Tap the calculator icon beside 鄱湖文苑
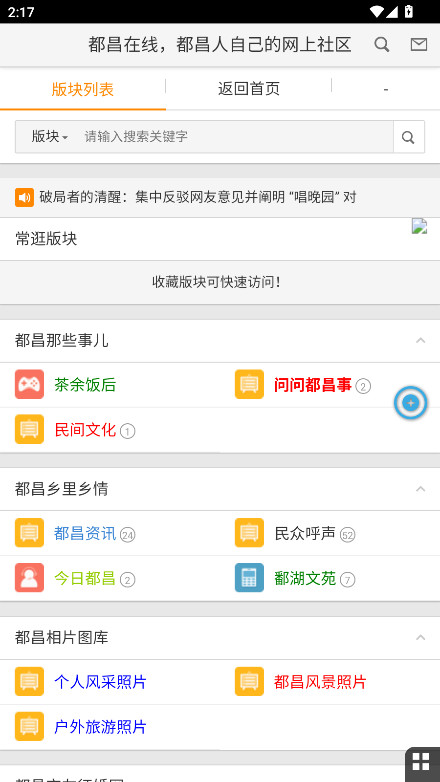This screenshot has width=440, height=782. pyautogui.click(x=249, y=578)
